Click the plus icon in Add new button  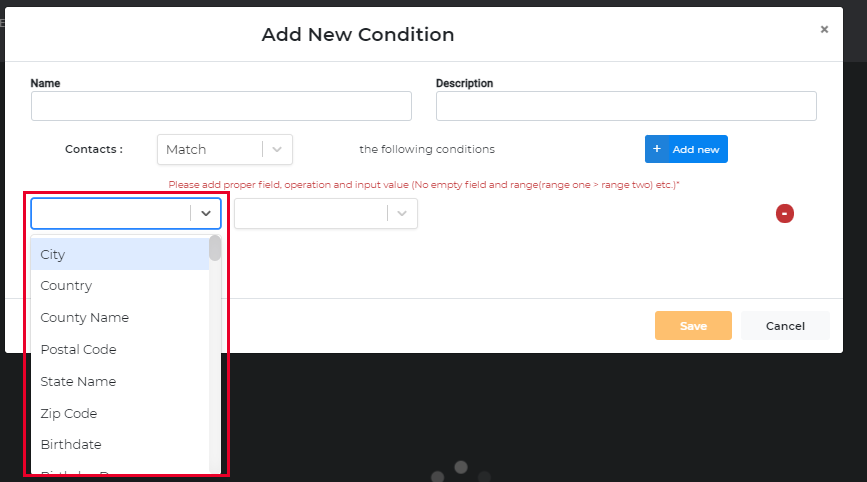click(x=657, y=149)
